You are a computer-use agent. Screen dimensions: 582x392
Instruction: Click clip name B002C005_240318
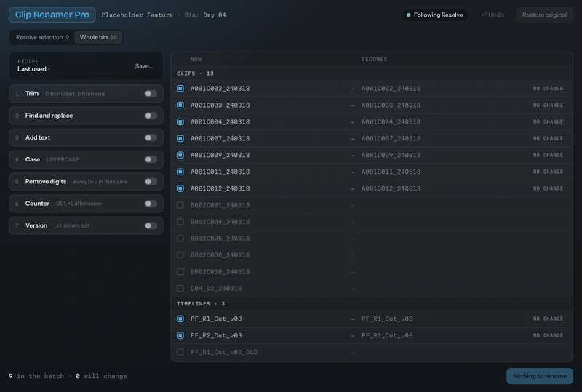coord(220,239)
